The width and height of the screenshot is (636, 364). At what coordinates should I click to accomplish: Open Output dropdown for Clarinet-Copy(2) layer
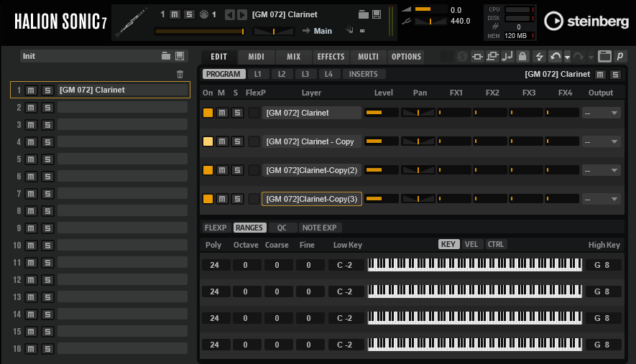(601, 171)
